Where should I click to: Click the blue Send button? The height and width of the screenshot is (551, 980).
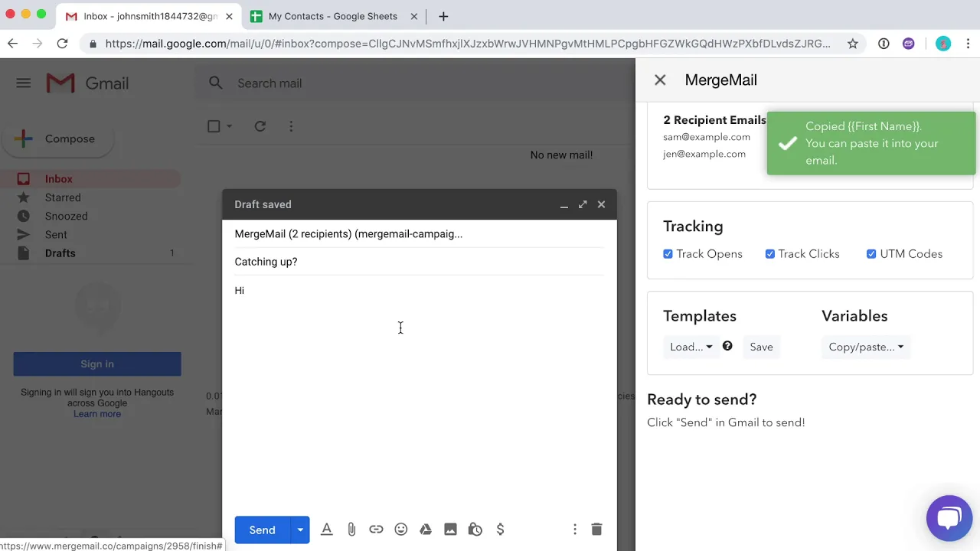coord(262,530)
